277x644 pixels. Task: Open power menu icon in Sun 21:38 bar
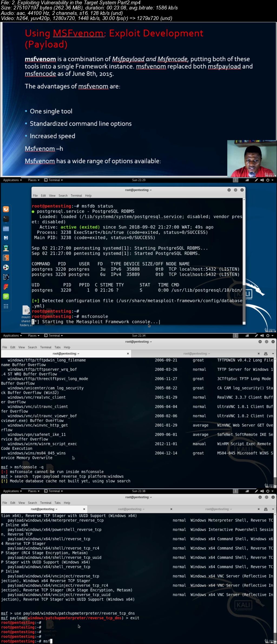268,491
